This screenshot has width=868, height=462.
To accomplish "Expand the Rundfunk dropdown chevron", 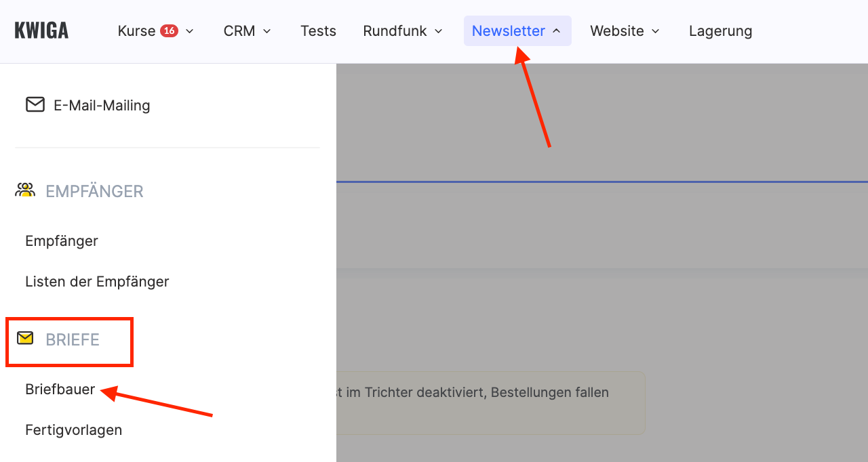I will (x=438, y=31).
